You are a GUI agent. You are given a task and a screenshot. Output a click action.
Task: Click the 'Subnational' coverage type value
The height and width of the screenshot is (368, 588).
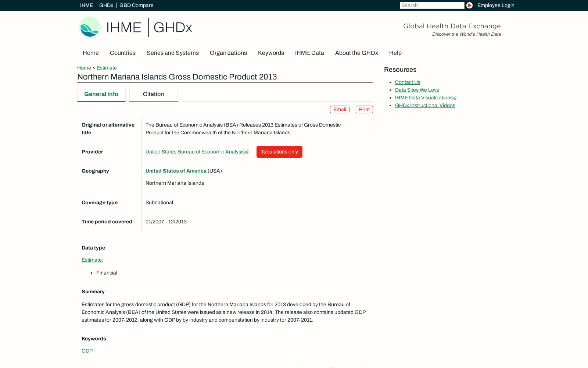coord(159,202)
